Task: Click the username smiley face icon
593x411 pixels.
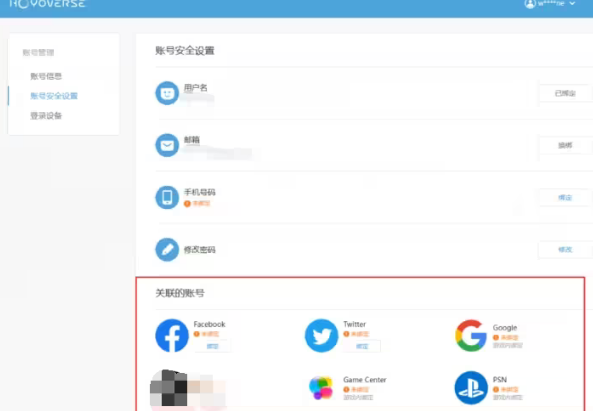Action: pyautogui.click(x=167, y=93)
